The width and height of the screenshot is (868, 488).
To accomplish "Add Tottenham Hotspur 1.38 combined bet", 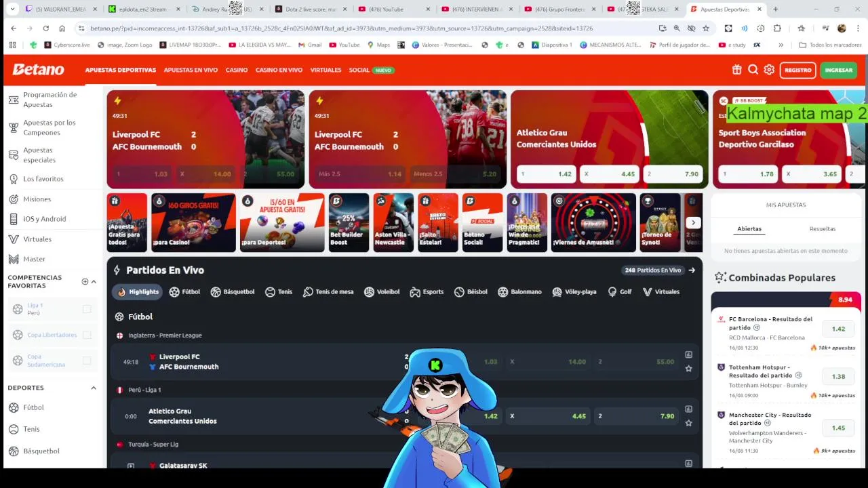I will click(x=838, y=376).
